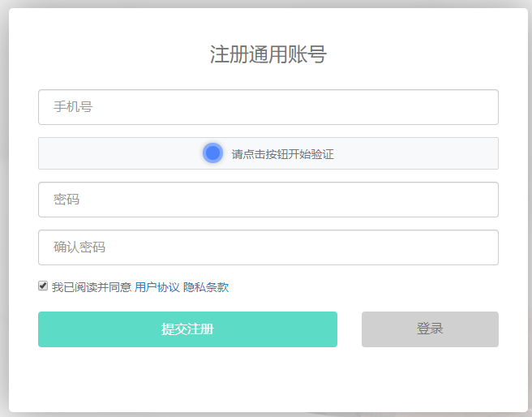Focus the 手机号 phone number field
The width and height of the screenshot is (532, 417).
click(268, 107)
